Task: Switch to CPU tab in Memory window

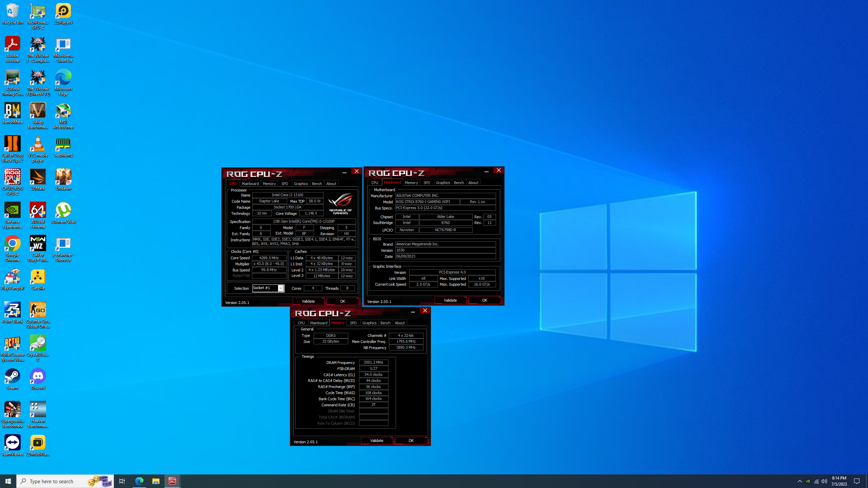Action: [x=301, y=323]
